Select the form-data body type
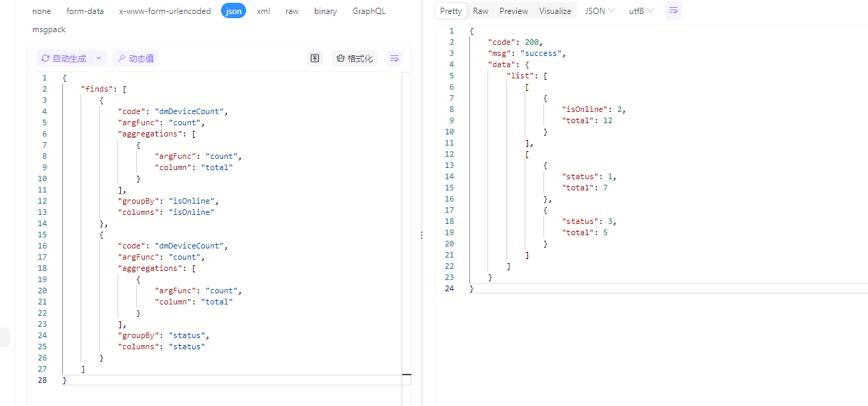 pos(85,11)
